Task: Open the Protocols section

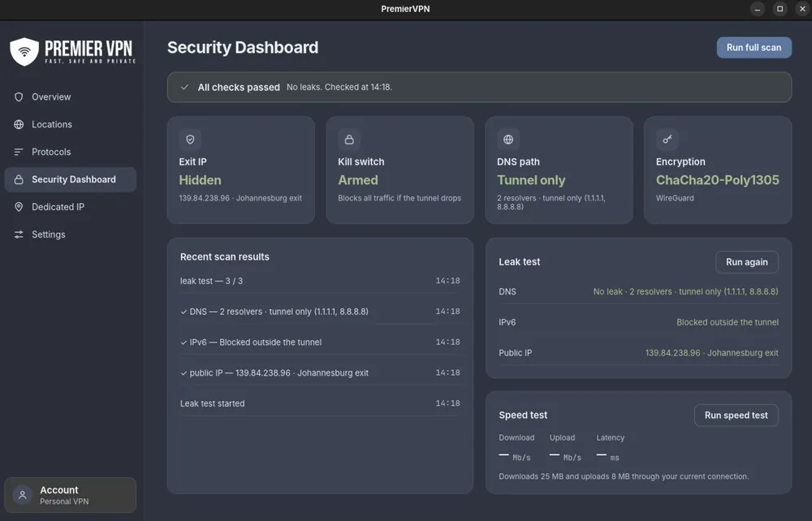Action: click(71, 152)
